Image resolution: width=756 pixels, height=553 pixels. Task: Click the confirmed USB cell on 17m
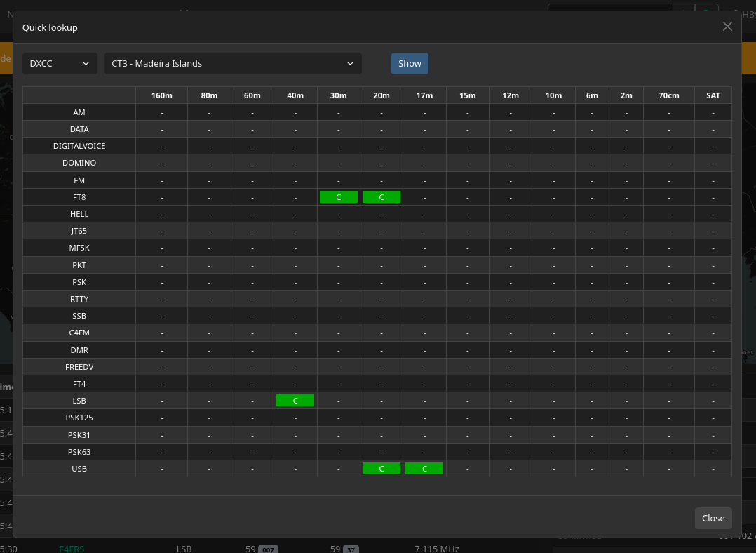click(x=424, y=468)
